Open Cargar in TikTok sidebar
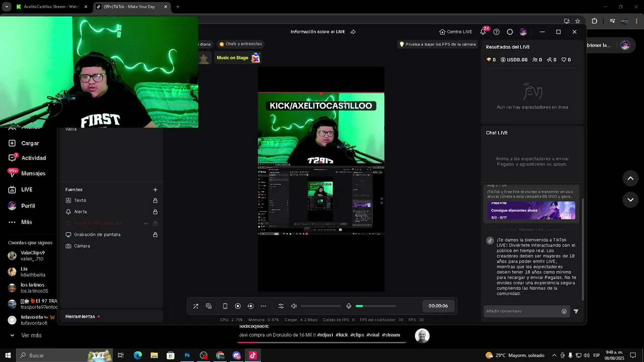 (x=30, y=143)
